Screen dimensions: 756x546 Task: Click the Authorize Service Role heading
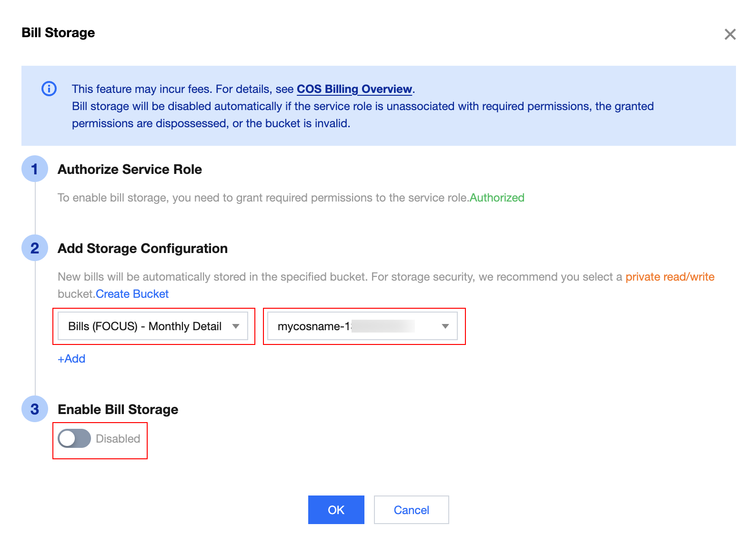pyautogui.click(x=130, y=170)
